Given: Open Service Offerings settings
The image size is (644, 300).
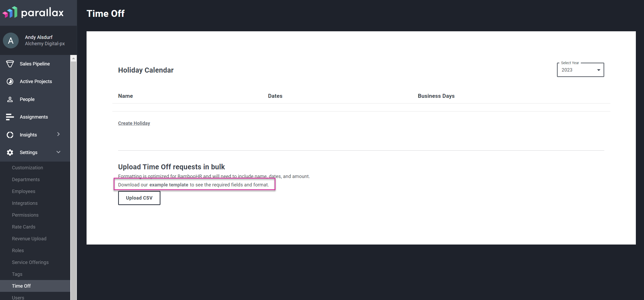Looking at the screenshot, I should point(30,262).
